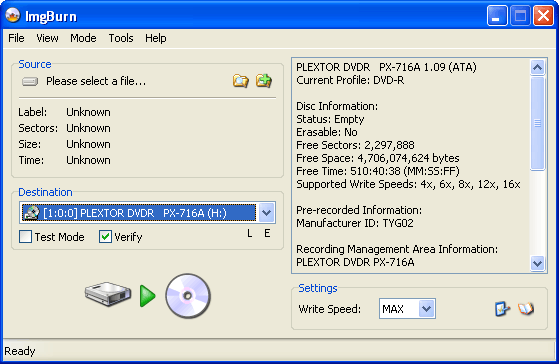Click 'Supported Write Speeds' line
559x364 pixels.
(x=408, y=184)
